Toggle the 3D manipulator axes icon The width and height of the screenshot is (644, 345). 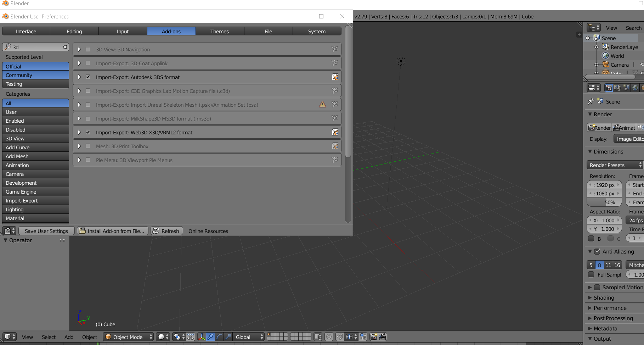202,337
